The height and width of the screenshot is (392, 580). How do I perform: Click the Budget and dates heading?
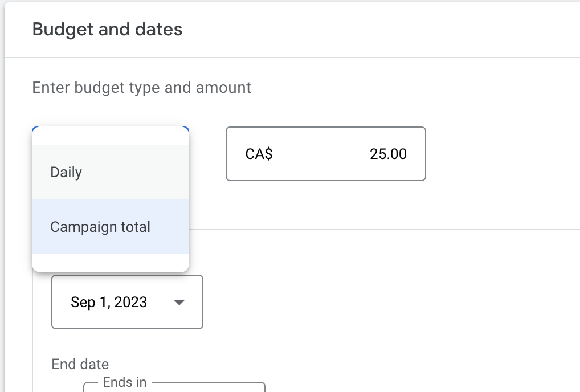[x=107, y=30]
